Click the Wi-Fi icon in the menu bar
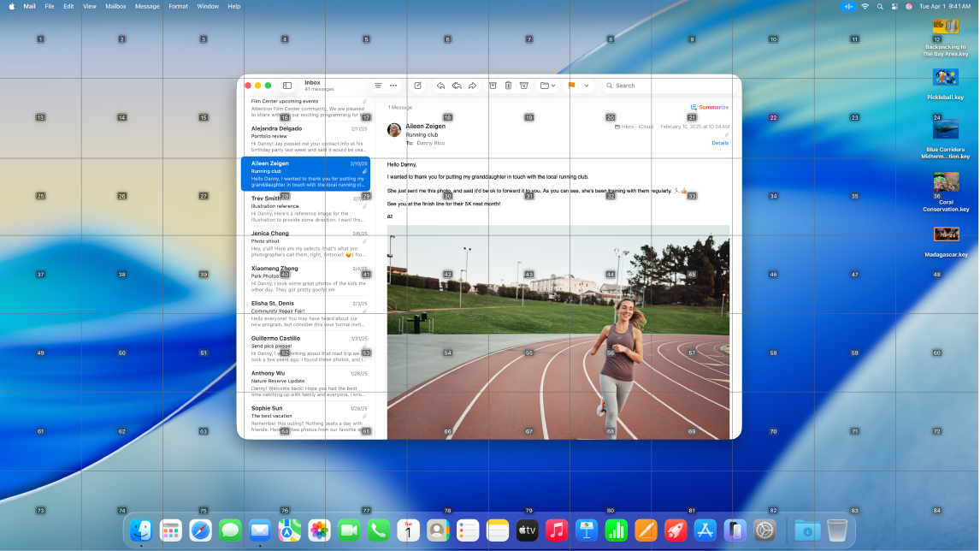980x551 pixels. (x=865, y=6)
